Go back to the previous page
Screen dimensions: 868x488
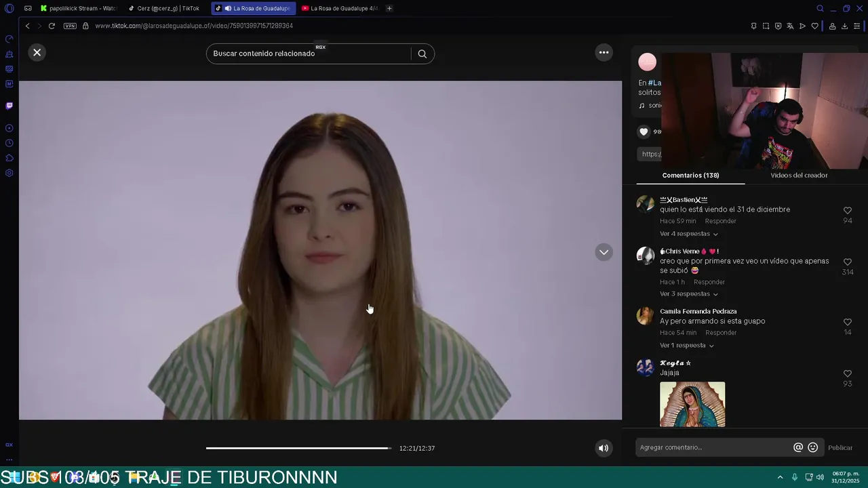coord(28,26)
